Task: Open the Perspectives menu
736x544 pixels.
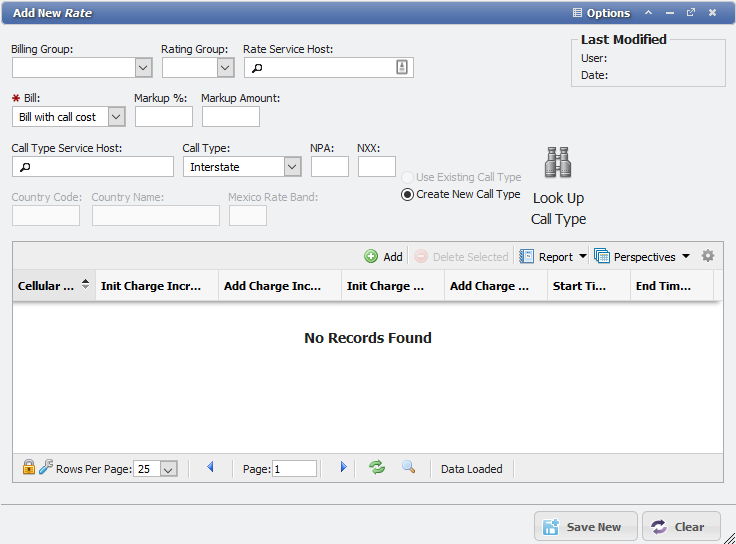Action: pos(642,257)
